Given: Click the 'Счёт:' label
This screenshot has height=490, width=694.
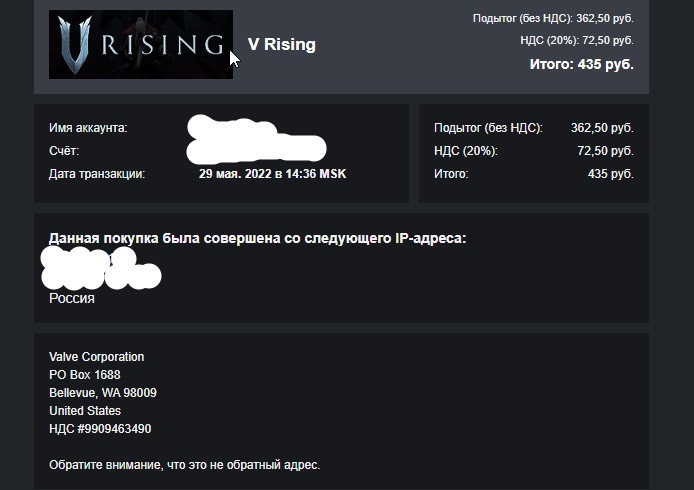Looking at the screenshot, I should (x=64, y=151).
